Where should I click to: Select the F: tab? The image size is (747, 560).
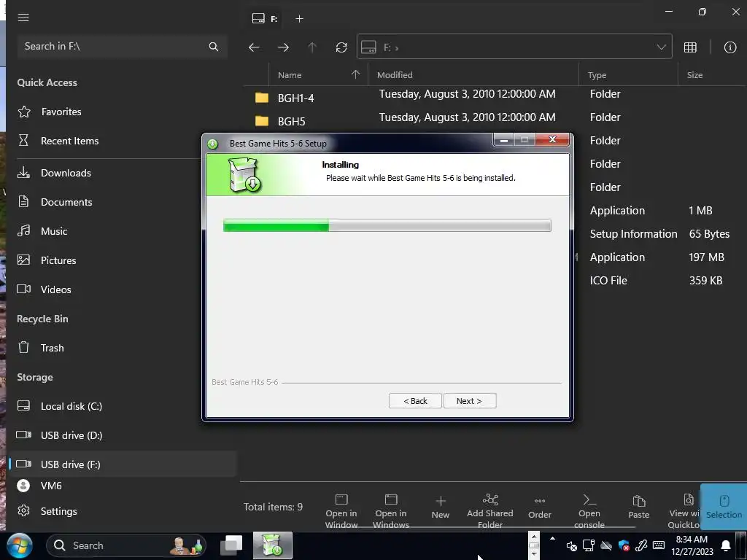[x=265, y=18]
